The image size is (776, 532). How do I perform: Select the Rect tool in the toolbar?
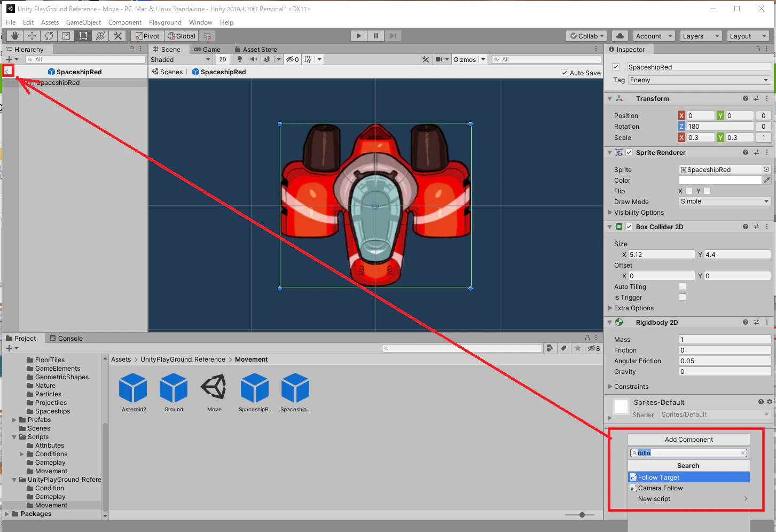(83, 36)
